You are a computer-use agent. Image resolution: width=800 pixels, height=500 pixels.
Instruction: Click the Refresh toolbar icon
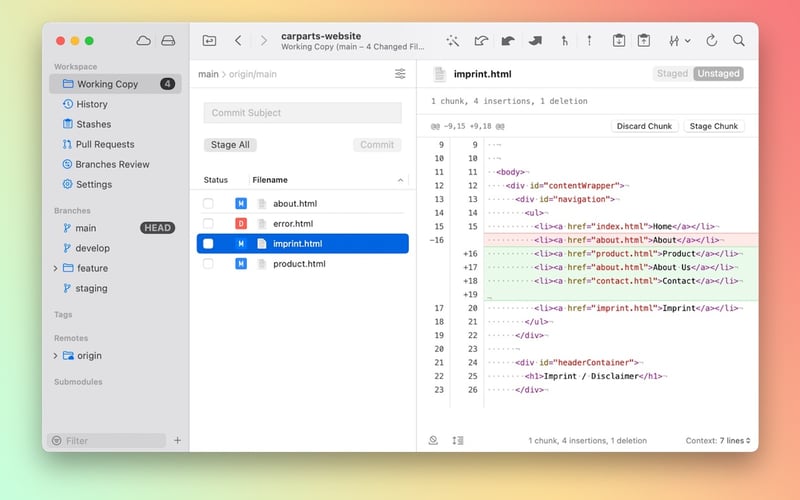(712, 40)
